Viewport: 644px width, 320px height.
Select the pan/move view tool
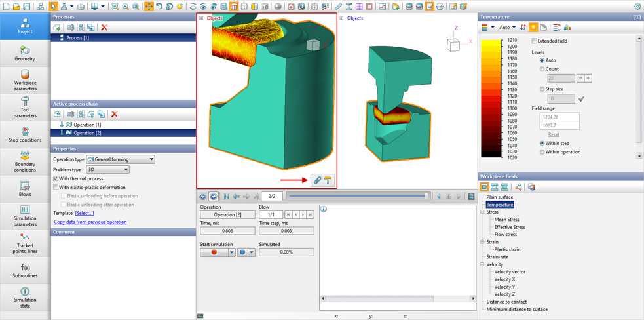(x=149, y=7)
